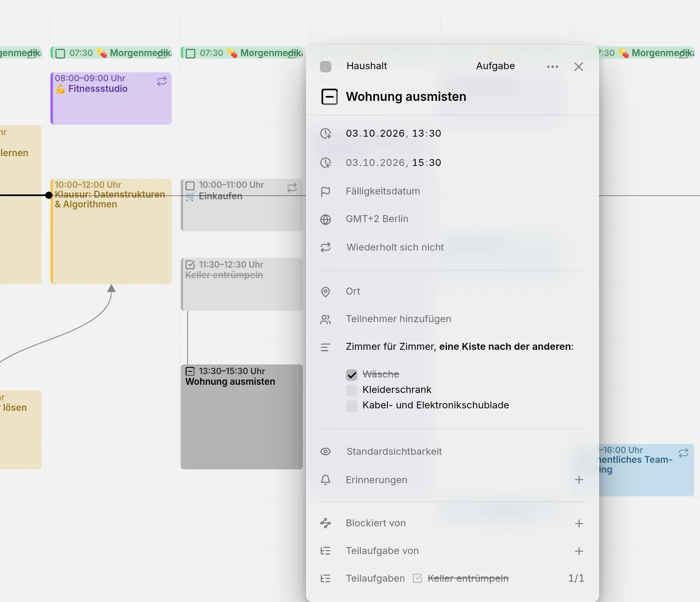Open the three-dot more options menu

coord(552,67)
